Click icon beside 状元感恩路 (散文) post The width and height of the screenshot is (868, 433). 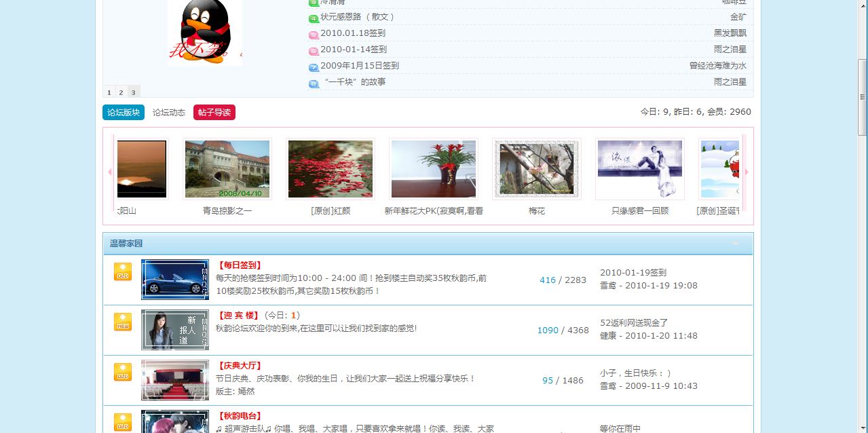point(314,18)
